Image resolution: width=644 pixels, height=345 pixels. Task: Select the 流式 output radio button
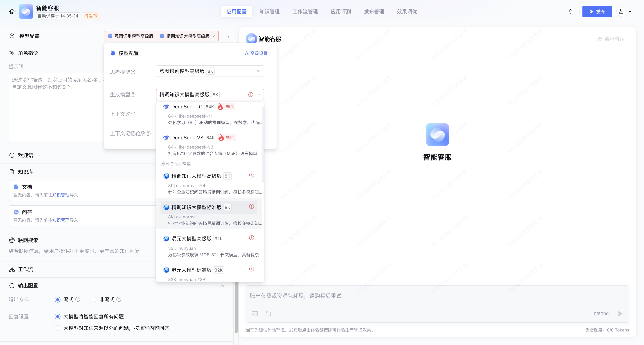tap(57, 299)
